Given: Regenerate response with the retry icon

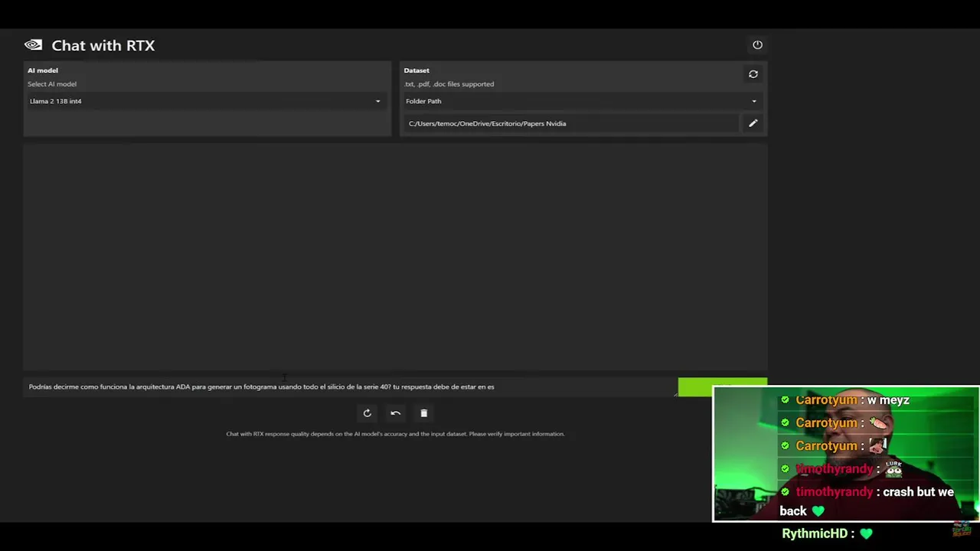Looking at the screenshot, I should 367,413.
